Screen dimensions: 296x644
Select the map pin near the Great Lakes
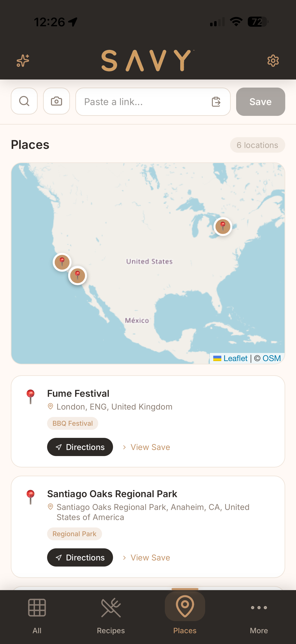223,227
